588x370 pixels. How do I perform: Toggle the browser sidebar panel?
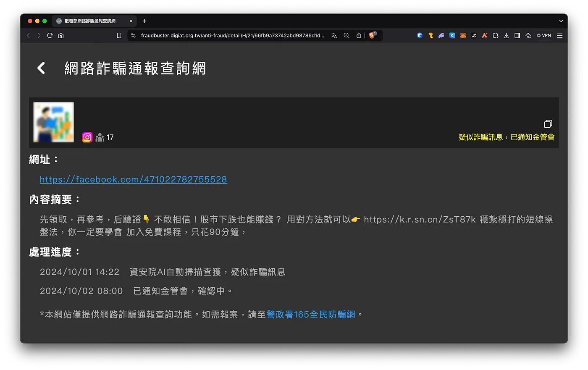pos(517,36)
